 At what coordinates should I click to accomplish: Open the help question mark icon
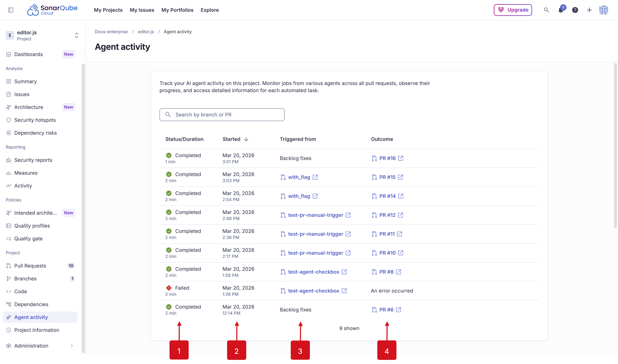point(575,10)
